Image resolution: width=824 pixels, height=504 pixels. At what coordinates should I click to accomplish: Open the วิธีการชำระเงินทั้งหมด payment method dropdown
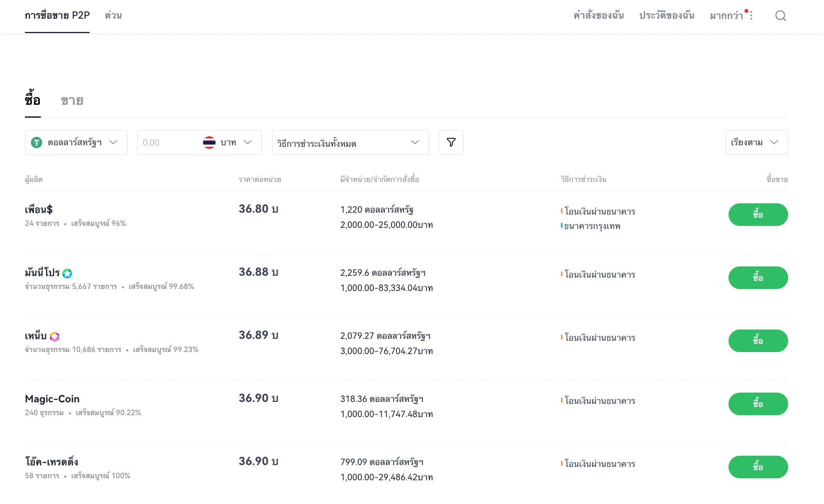pos(350,143)
